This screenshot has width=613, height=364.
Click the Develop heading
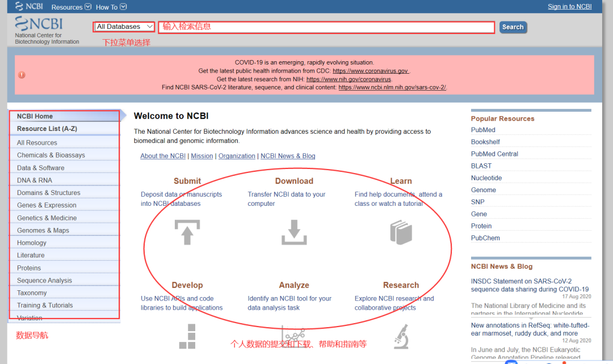[x=187, y=285]
